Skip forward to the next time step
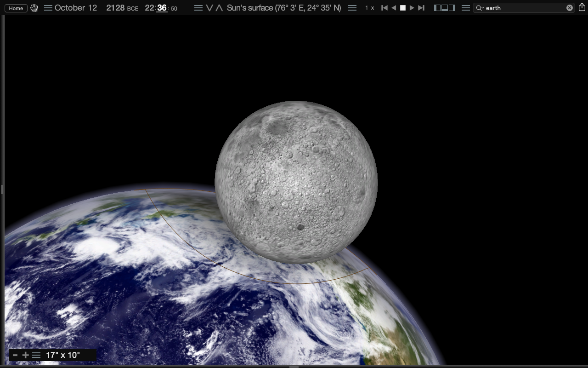This screenshot has height=368, width=588. pyautogui.click(x=421, y=8)
